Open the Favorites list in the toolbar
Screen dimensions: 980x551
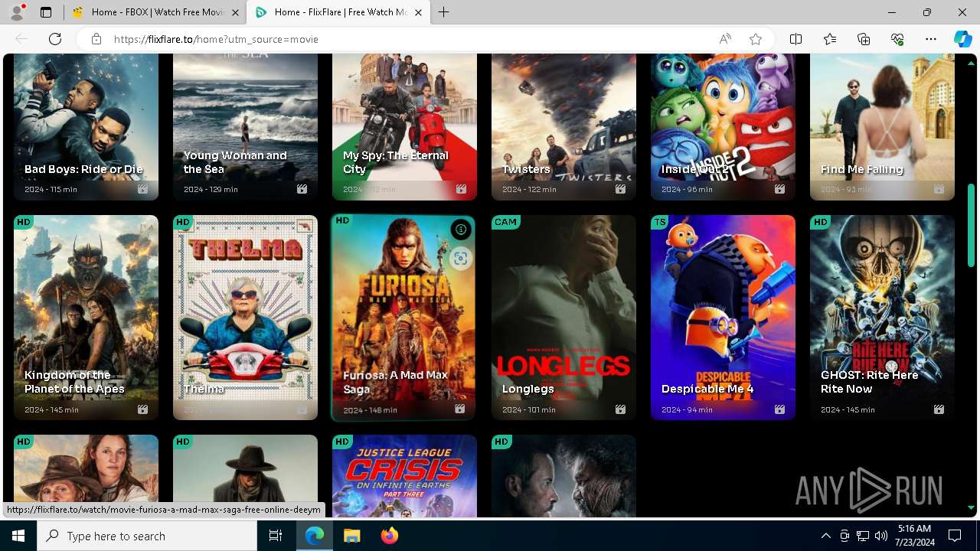tap(830, 39)
